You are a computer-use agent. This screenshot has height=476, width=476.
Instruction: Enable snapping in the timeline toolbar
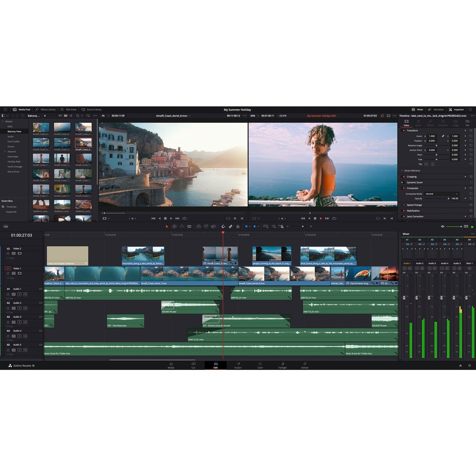point(223,226)
